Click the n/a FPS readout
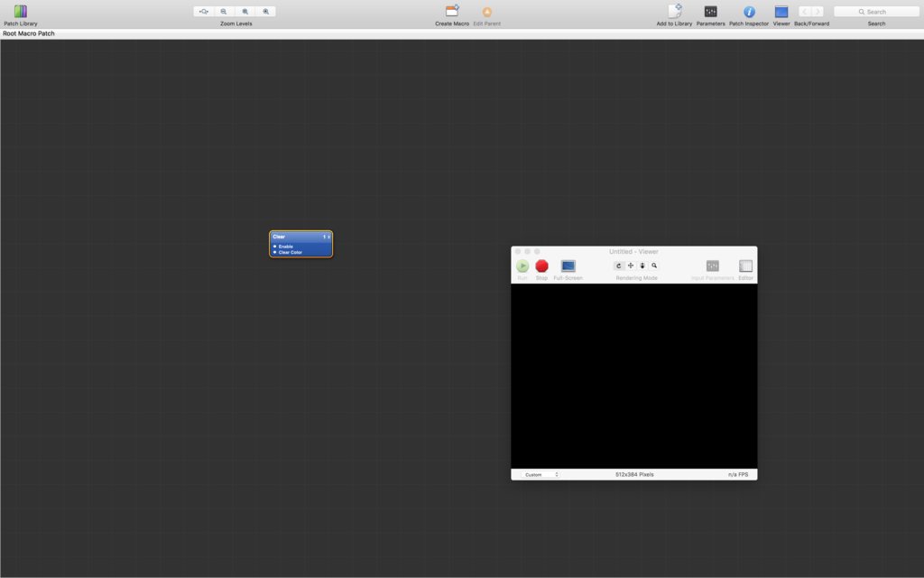This screenshot has height=578, width=924. click(738, 474)
